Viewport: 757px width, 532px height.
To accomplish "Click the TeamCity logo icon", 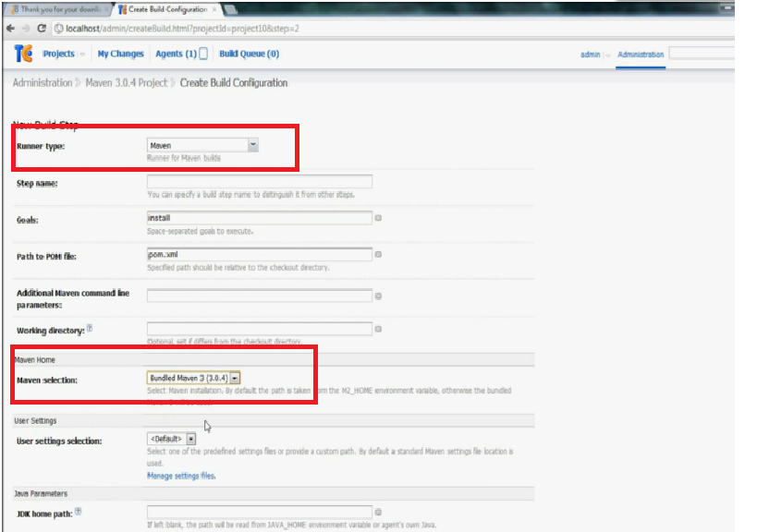I will click(x=23, y=53).
